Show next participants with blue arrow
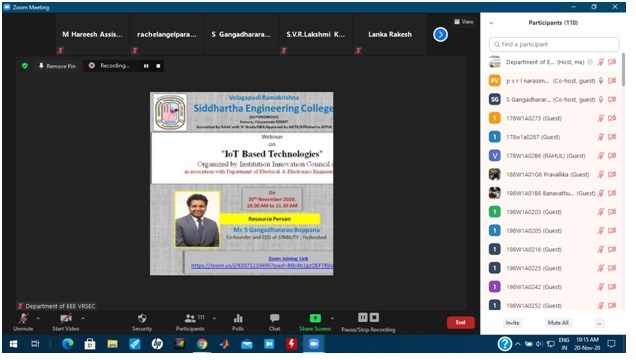 point(440,35)
